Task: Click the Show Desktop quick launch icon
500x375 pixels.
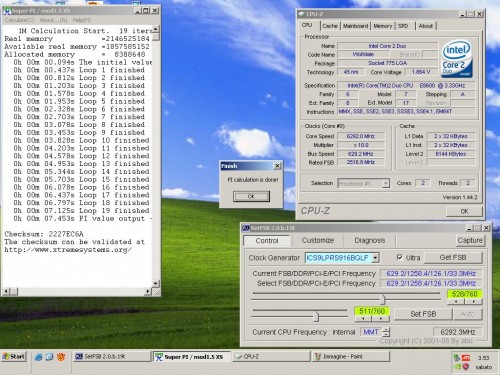Action: point(49,357)
